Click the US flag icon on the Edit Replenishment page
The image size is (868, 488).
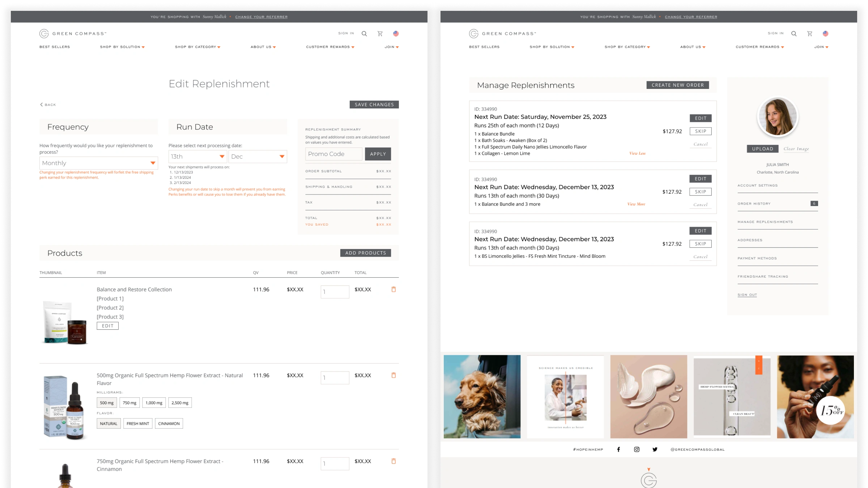tap(396, 34)
